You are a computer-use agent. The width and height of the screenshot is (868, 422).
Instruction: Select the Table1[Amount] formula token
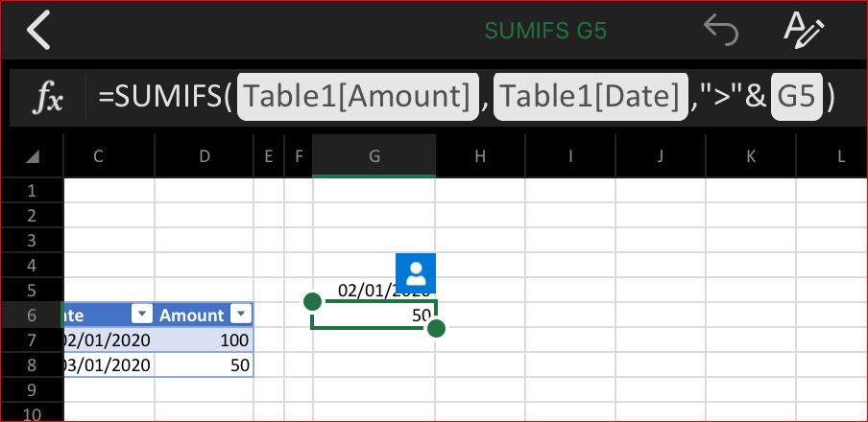coord(357,97)
